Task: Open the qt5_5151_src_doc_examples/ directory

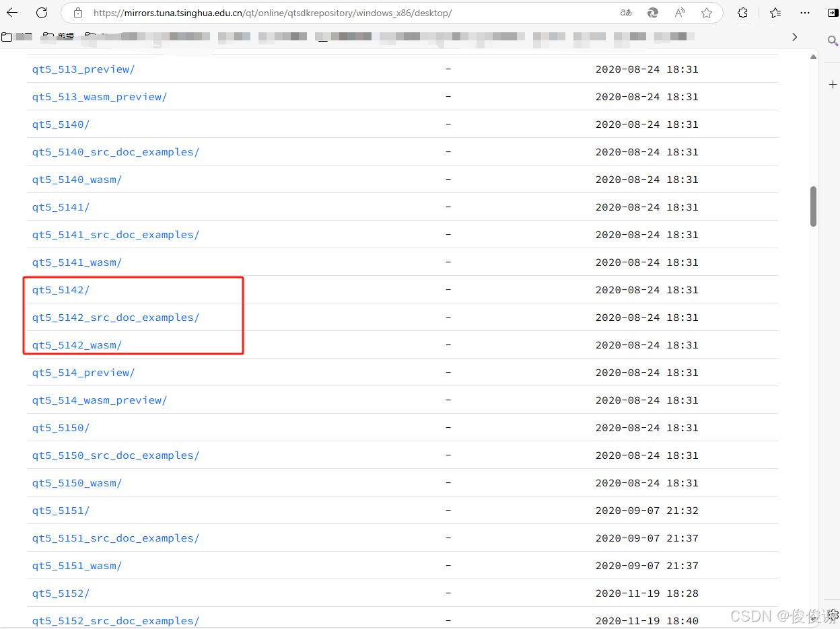Action: (x=116, y=538)
